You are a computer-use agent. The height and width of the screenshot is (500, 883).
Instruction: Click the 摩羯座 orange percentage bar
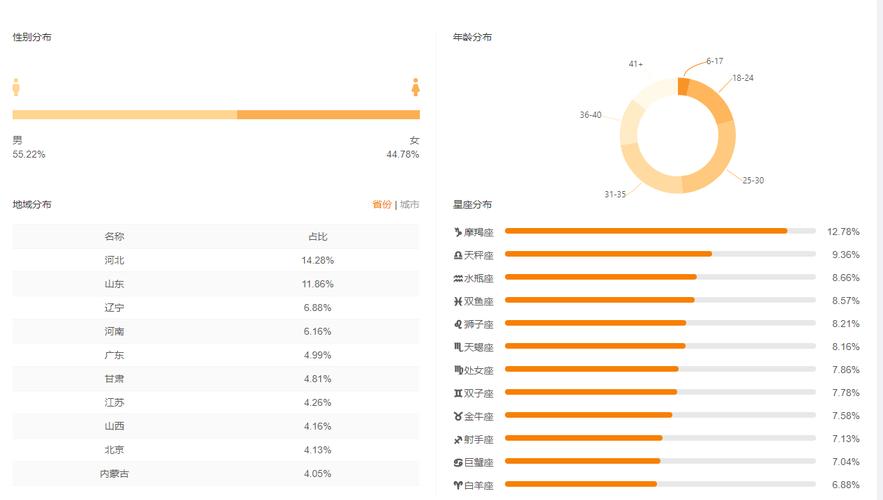[x=645, y=231]
